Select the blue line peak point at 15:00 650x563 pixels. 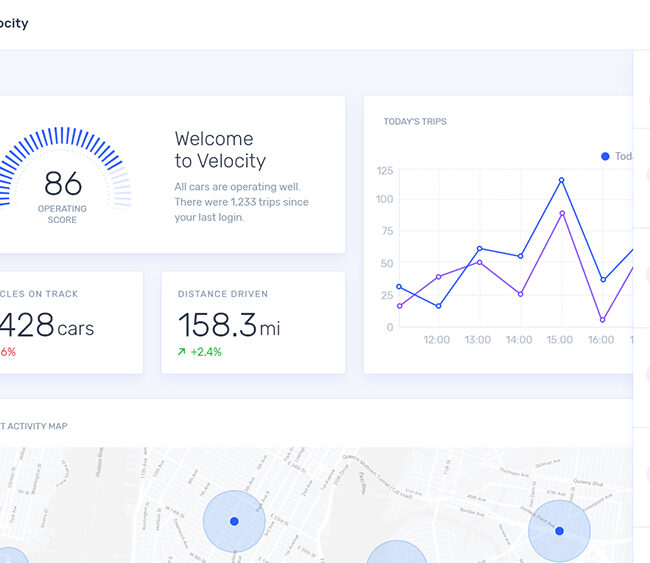[x=561, y=180]
